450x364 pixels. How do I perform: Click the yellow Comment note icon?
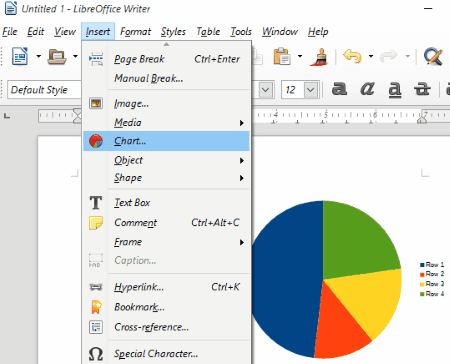click(x=96, y=223)
